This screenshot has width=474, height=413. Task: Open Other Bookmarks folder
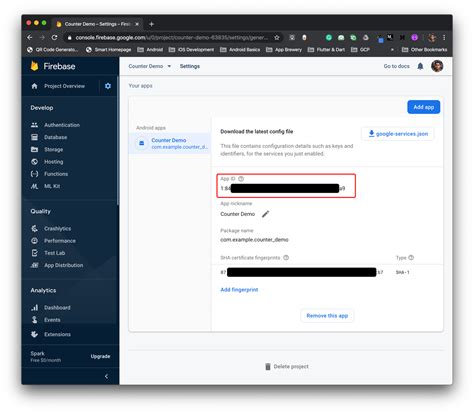click(x=424, y=50)
